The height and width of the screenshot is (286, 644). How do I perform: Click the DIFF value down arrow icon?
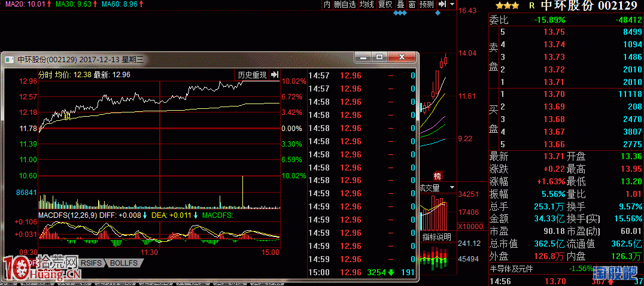[x=145, y=215]
